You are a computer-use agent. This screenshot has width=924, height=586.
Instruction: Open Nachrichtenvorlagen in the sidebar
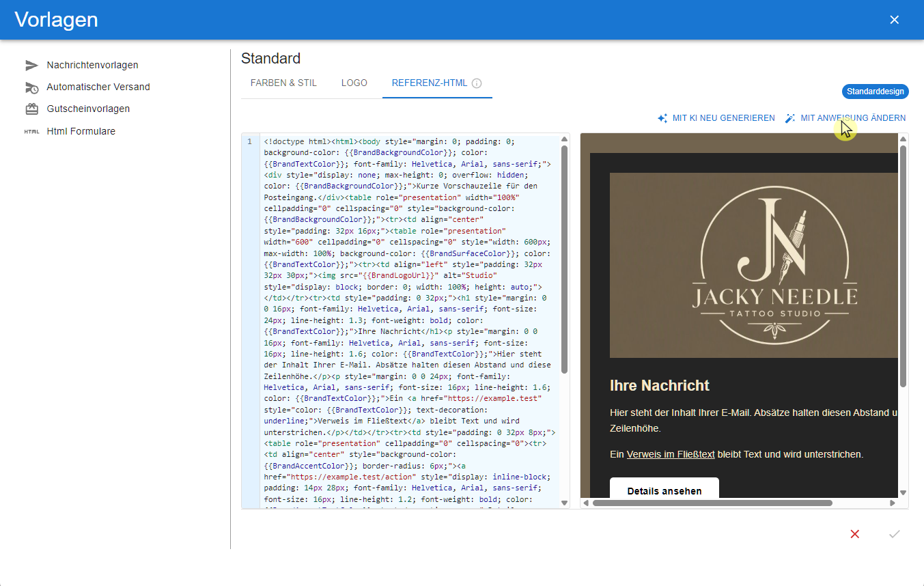click(x=92, y=66)
